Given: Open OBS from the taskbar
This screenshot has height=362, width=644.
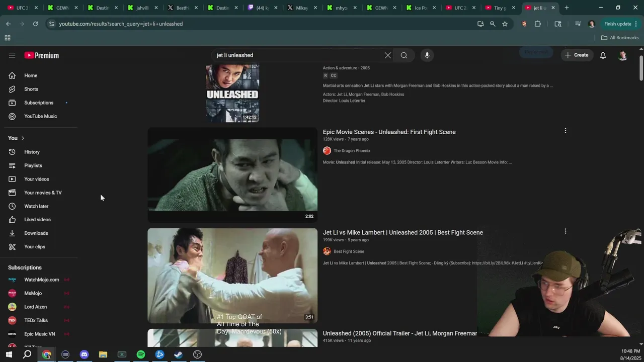Looking at the screenshot, I should (197, 354).
